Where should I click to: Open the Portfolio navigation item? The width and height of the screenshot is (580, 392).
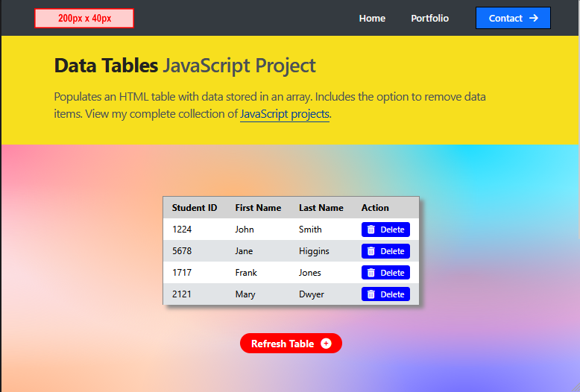click(x=430, y=18)
